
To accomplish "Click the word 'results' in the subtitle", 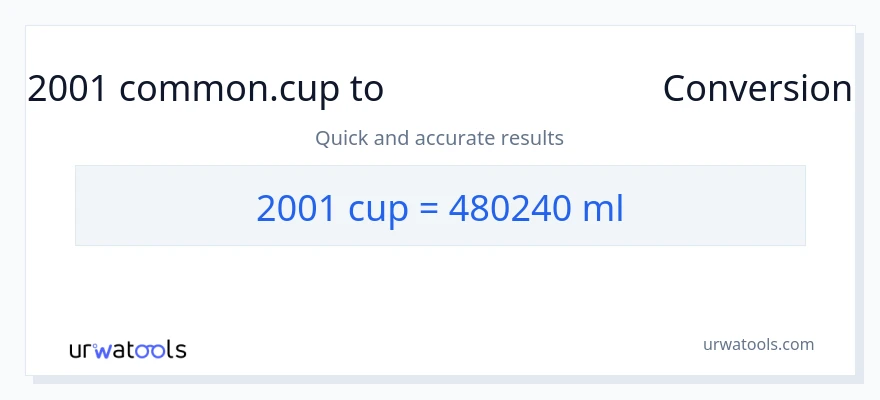I will tap(533, 138).
